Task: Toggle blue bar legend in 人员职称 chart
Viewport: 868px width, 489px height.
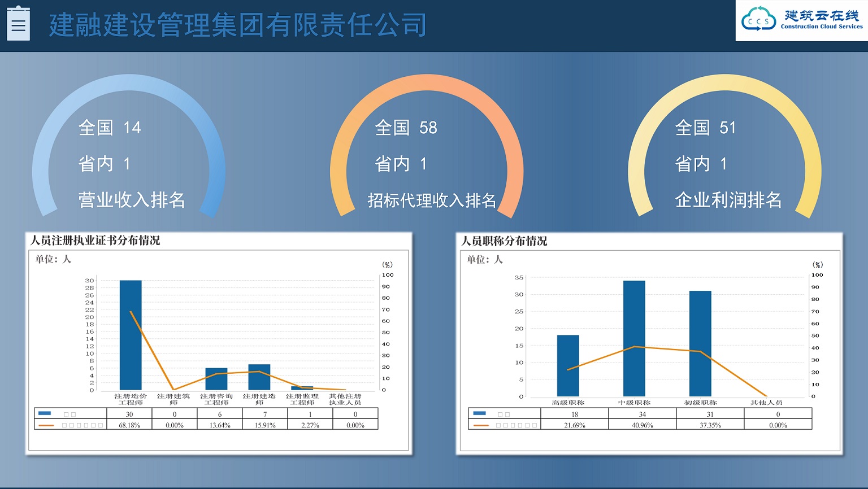Action: [479, 414]
